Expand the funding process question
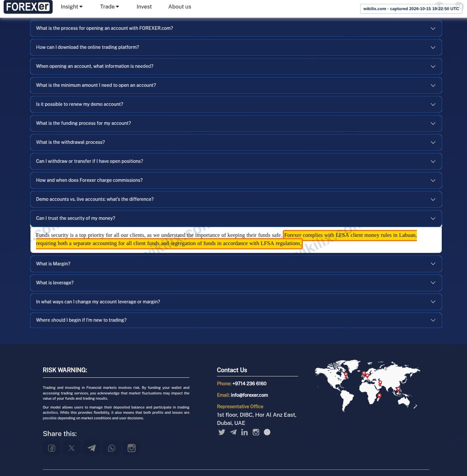 tap(236, 123)
